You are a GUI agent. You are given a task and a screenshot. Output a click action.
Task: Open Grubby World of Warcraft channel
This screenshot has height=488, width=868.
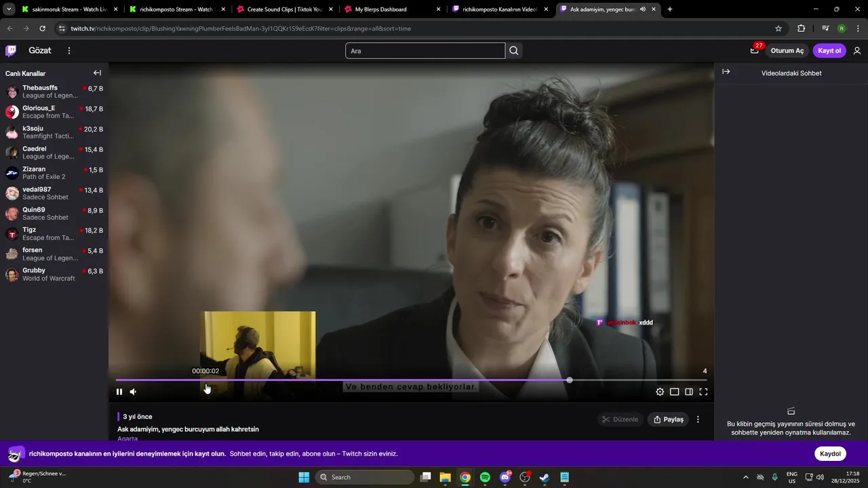(54, 274)
